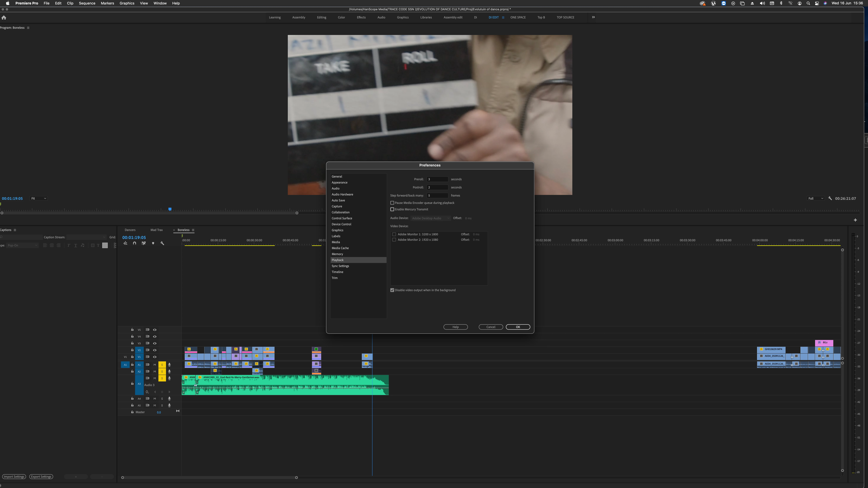The image size is (868, 488).
Task: Expand workspace overflow double-chevron menu
Action: click(x=593, y=17)
